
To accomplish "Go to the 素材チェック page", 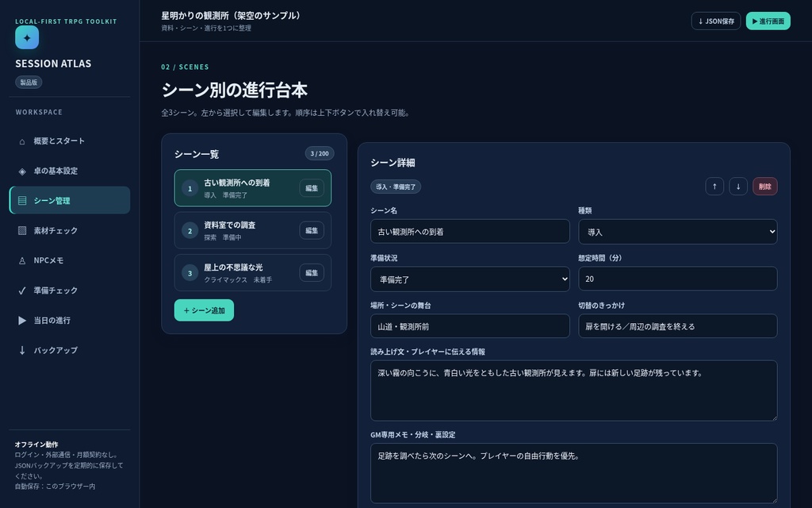I will pyautogui.click(x=70, y=231).
